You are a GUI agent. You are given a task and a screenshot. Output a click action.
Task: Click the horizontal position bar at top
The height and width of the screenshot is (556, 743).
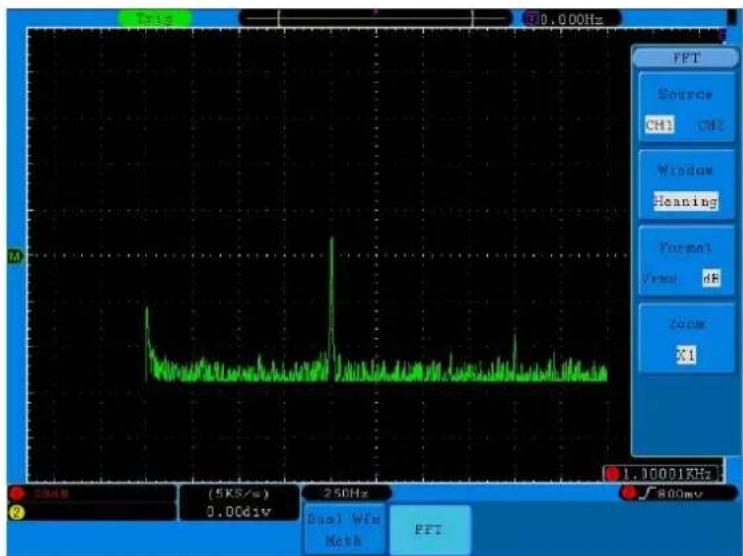click(x=376, y=18)
